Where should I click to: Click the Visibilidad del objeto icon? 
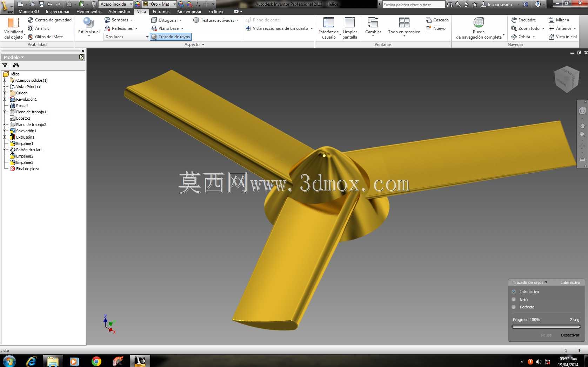click(x=13, y=22)
